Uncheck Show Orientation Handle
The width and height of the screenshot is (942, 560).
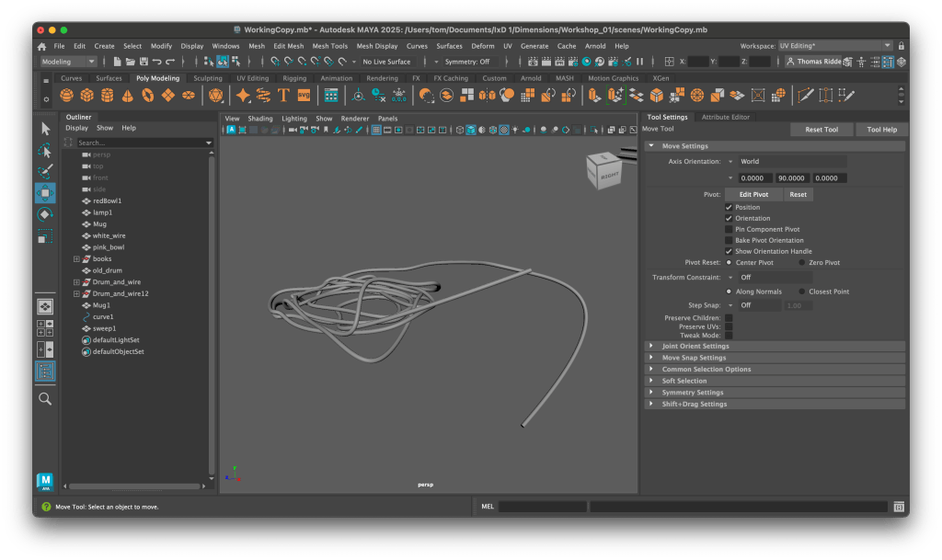coord(729,251)
